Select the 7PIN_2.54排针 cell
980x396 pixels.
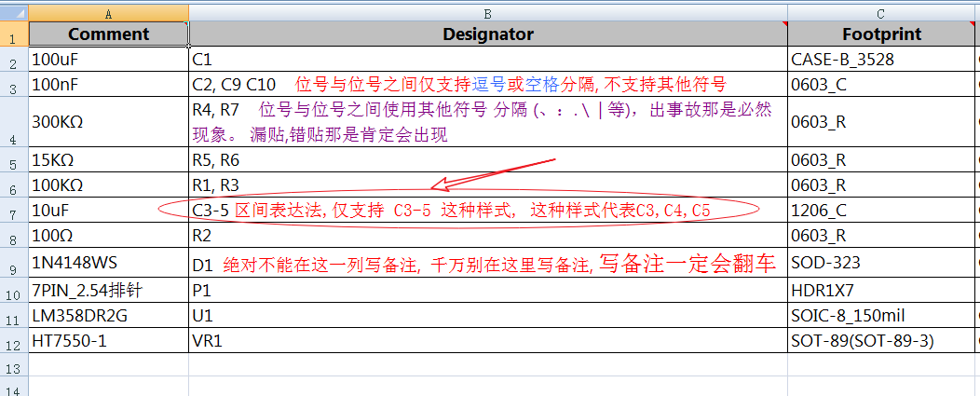click(108, 293)
